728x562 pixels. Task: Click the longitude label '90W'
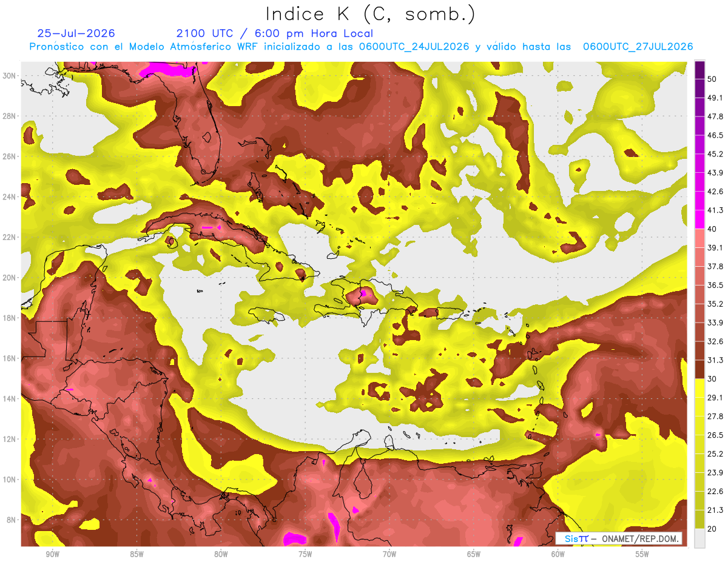pyautogui.click(x=52, y=555)
